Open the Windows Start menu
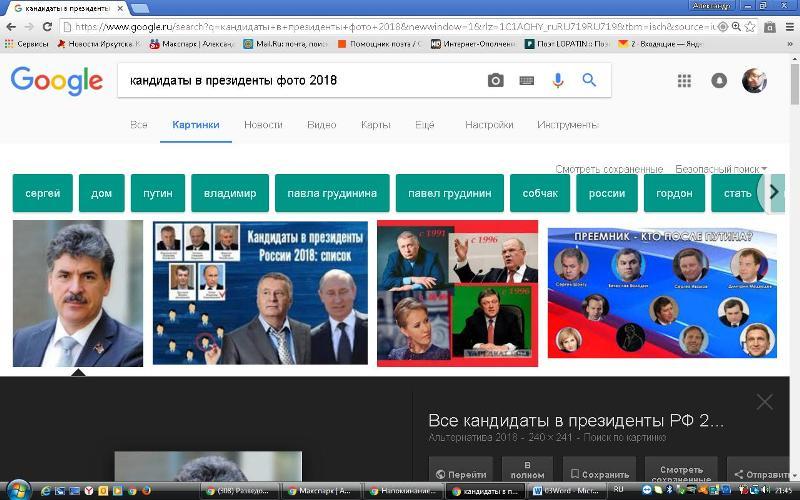The width and height of the screenshot is (800, 500). click(x=18, y=490)
